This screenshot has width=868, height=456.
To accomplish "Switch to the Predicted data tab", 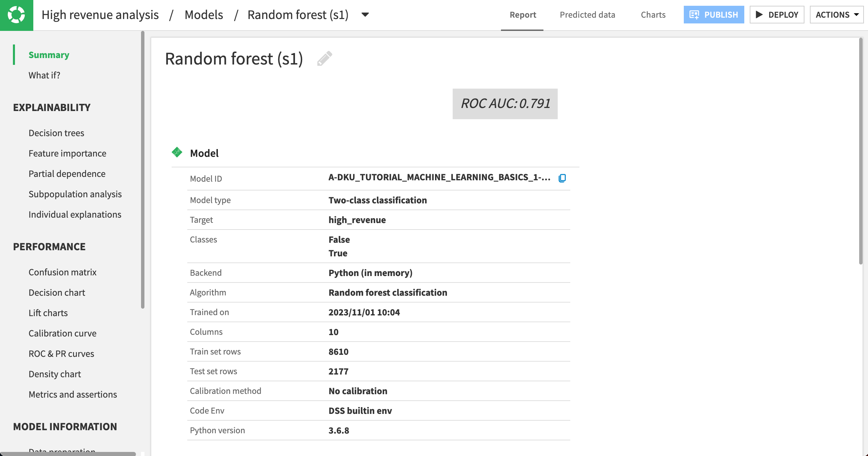I will pyautogui.click(x=587, y=15).
